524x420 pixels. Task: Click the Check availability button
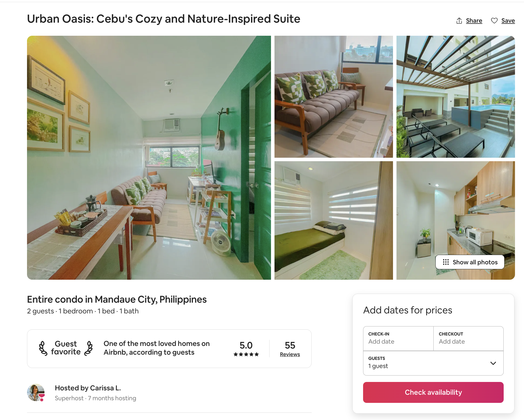point(433,392)
